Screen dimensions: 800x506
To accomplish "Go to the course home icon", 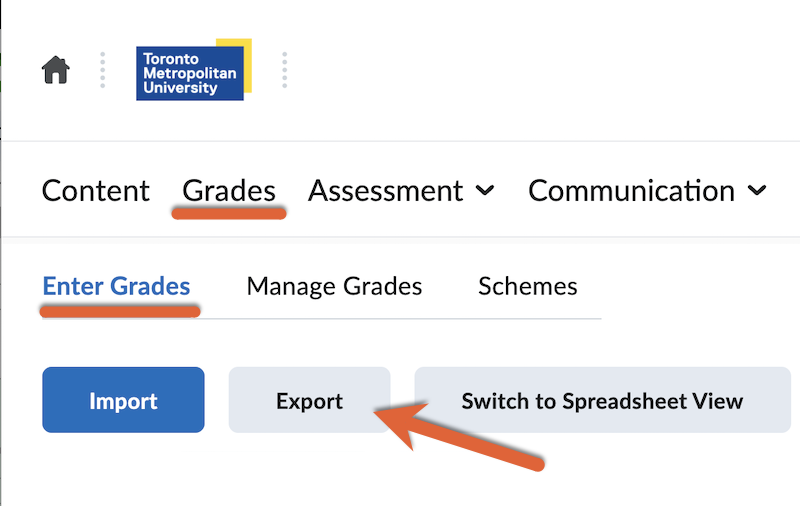I will point(56,70).
